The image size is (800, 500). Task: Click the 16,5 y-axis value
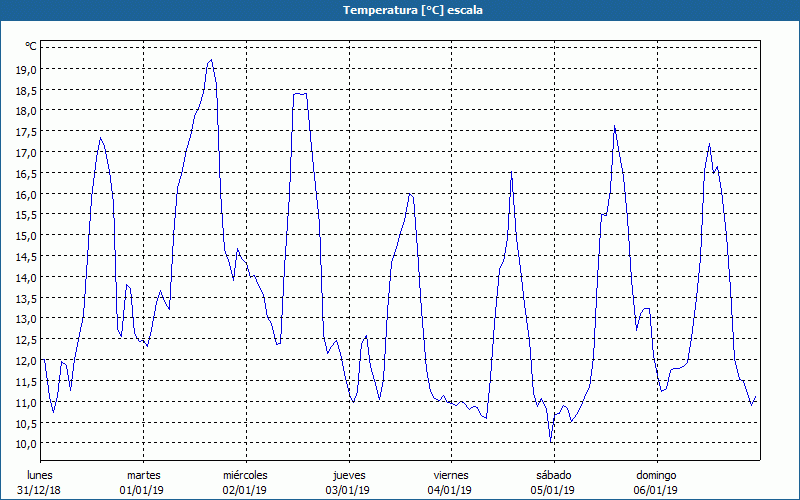tap(26, 174)
